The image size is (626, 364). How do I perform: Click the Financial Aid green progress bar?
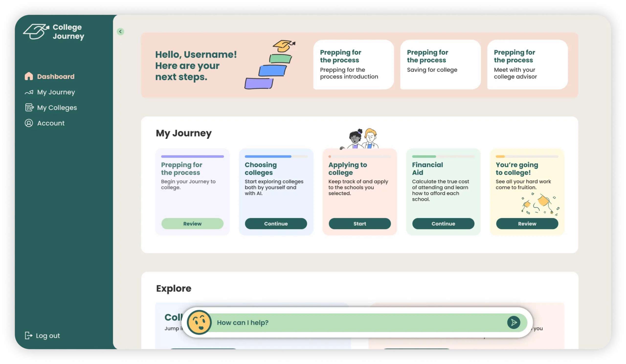[424, 157]
